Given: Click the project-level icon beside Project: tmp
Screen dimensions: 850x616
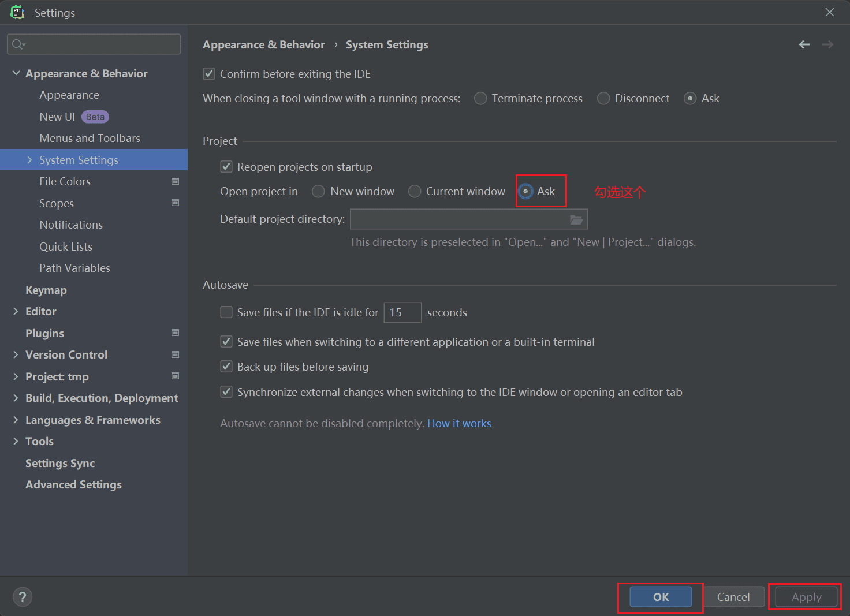Looking at the screenshot, I should coord(176,376).
